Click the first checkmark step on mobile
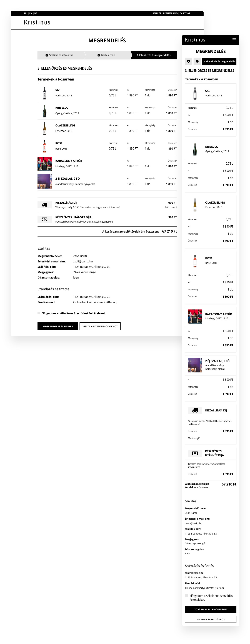Screen dimensions: 250x644 (189, 61)
